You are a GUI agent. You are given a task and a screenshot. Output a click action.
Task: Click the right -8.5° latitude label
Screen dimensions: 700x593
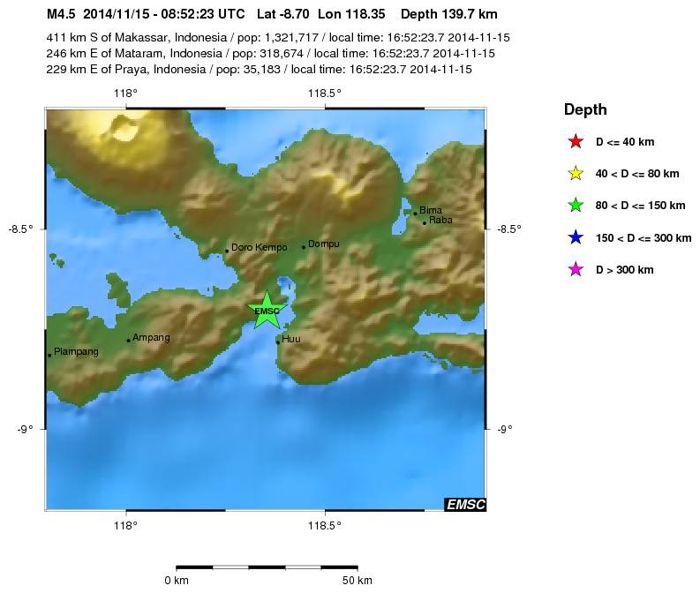509,229
